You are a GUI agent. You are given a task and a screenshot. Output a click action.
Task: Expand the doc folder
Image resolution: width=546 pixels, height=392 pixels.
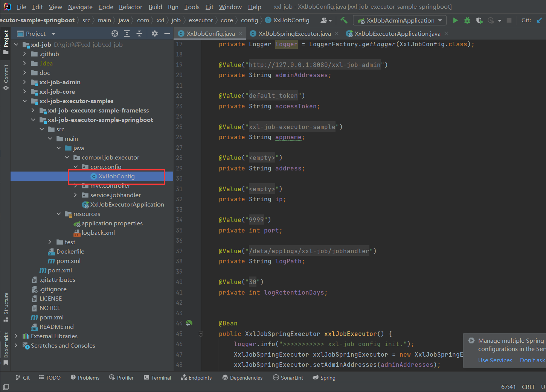(x=24, y=73)
